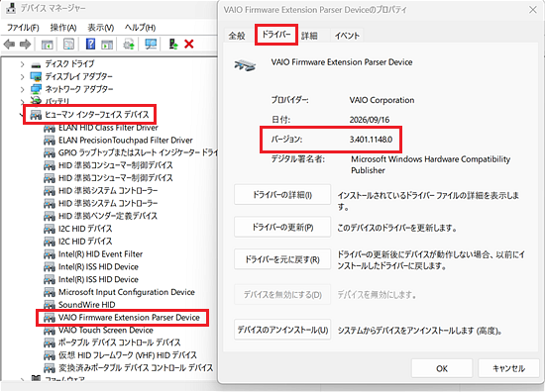This screenshot has height=392, width=545.
Task: Click the Properties sheet toolbar icon
Action: (68, 45)
